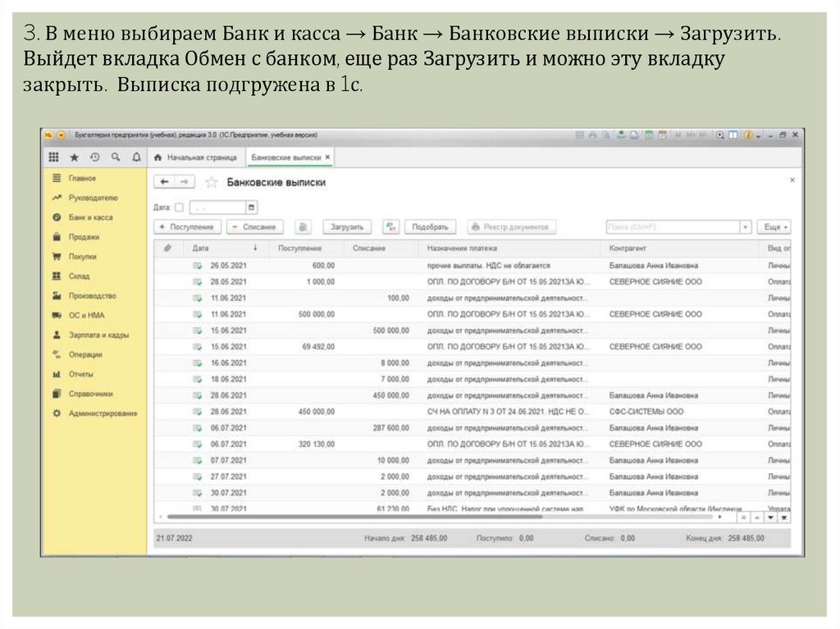This screenshot has width=840, height=629.
Task: Click the back arrow navigation button
Action: (165, 182)
